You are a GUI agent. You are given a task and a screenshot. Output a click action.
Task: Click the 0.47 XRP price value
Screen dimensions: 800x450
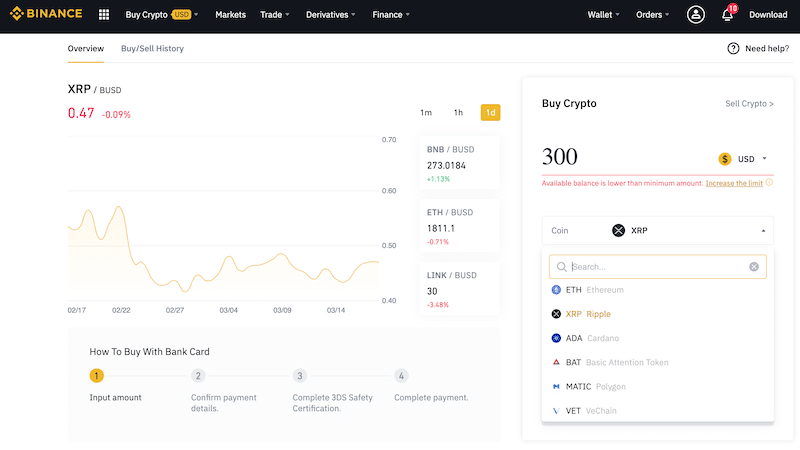click(81, 113)
